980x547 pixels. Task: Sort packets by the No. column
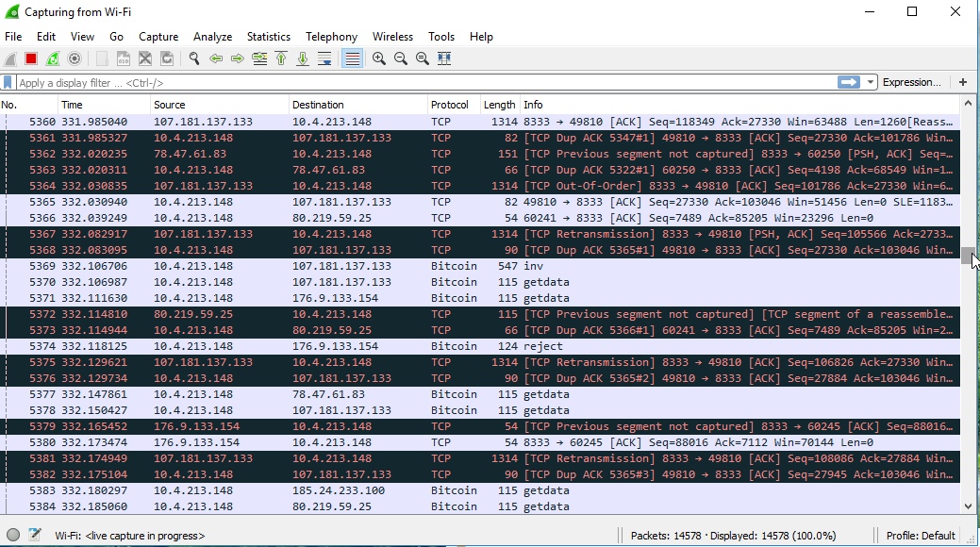pyautogui.click(x=29, y=105)
